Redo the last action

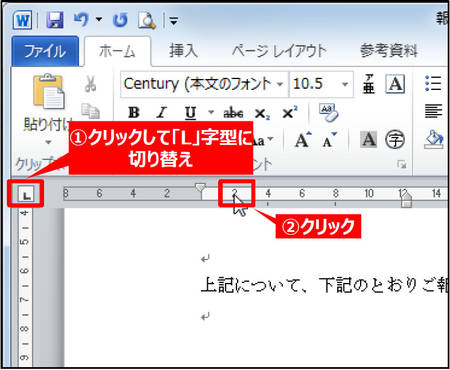[120, 20]
